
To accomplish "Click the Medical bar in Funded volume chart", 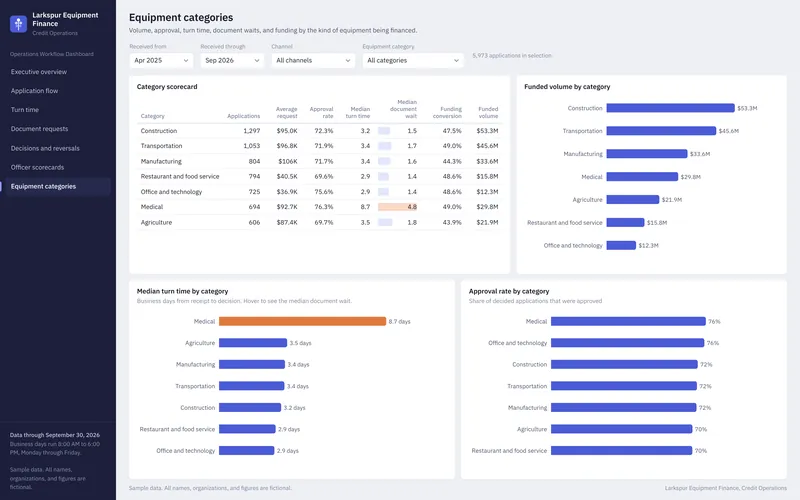I will [x=642, y=177].
